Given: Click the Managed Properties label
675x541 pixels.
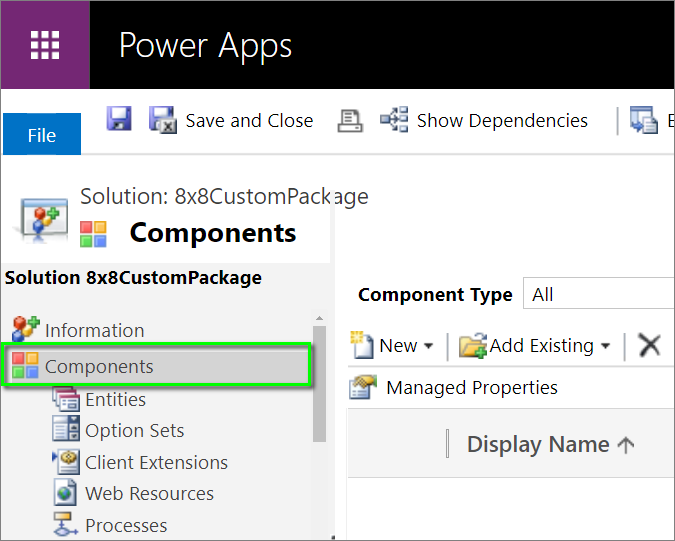Looking at the screenshot, I should (x=472, y=388).
